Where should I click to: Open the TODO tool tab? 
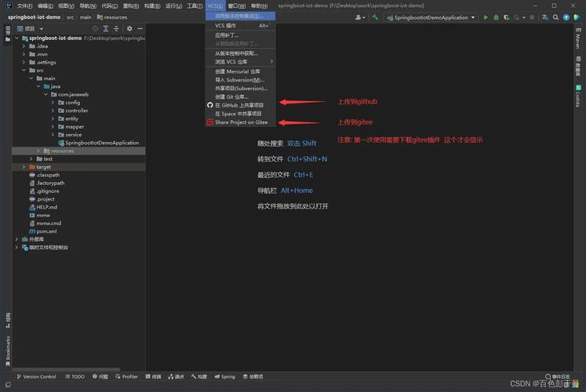pyautogui.click(x=75, y=376)
